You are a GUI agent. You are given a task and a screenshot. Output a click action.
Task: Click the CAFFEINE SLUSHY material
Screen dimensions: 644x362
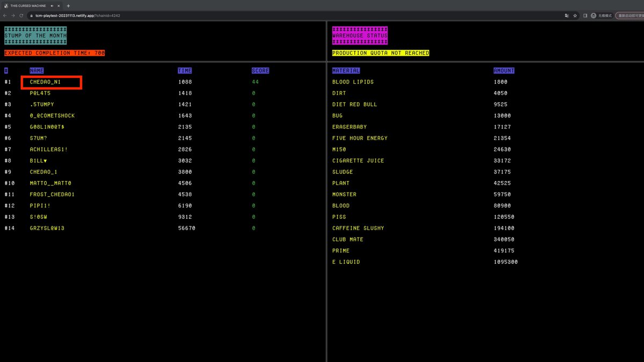click(x=358, y=228)
